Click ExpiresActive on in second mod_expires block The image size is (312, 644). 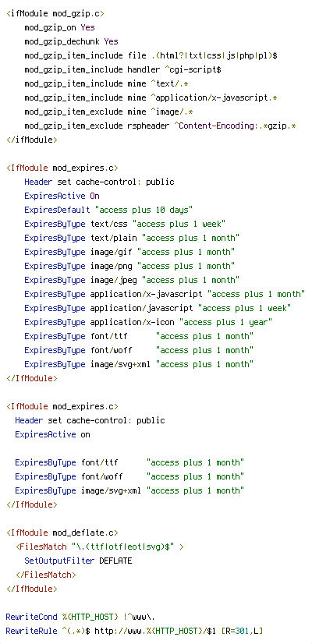tap(52, 434)
